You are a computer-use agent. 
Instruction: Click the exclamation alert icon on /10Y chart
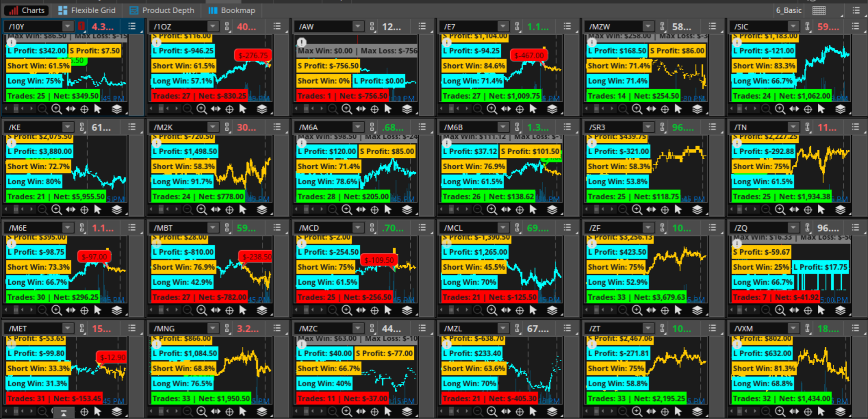pos(11,42)
